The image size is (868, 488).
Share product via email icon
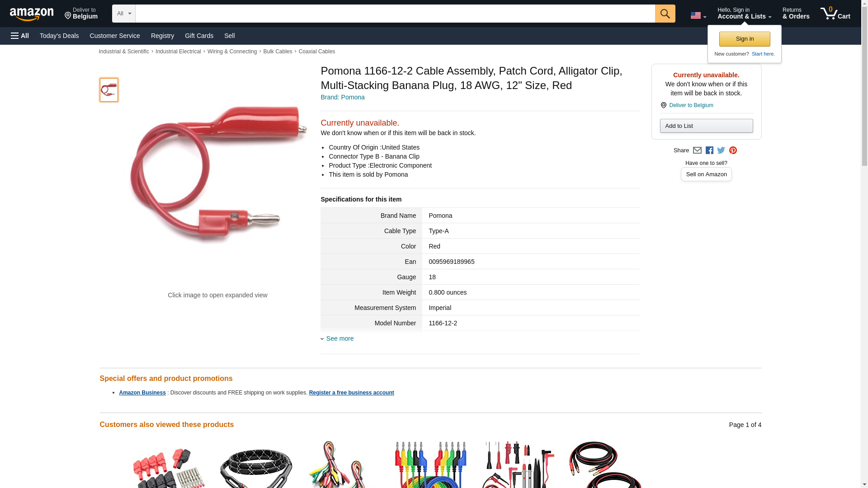pyautogui.click(x=697, y=150)
